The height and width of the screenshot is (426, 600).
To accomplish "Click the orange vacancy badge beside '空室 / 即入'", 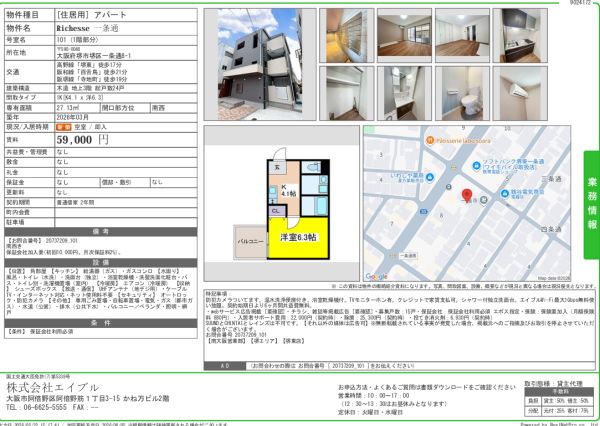I will [x=64, y=127].
